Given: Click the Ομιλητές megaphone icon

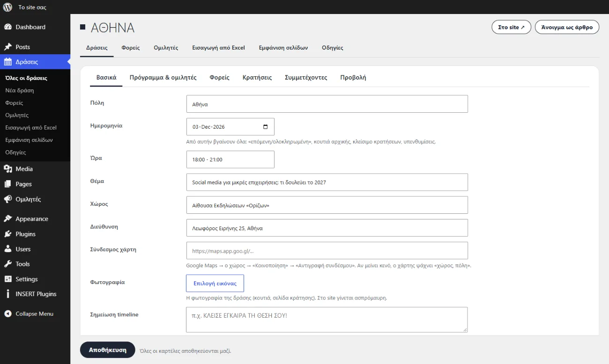Looking at the screenshot, I should [7, 199].
